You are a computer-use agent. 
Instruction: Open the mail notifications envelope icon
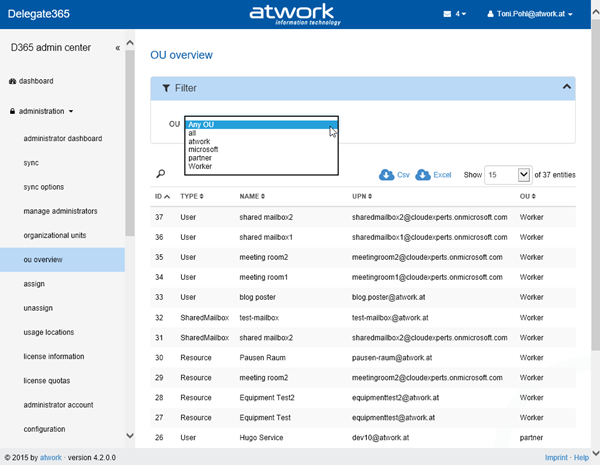pyautogui.click(x=447, y=14)
